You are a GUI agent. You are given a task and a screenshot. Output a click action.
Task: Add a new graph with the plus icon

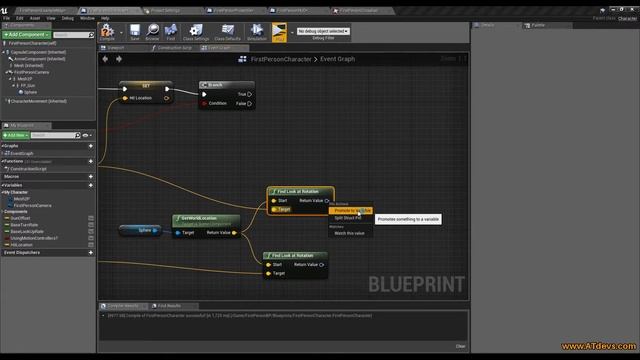(91, 146)
